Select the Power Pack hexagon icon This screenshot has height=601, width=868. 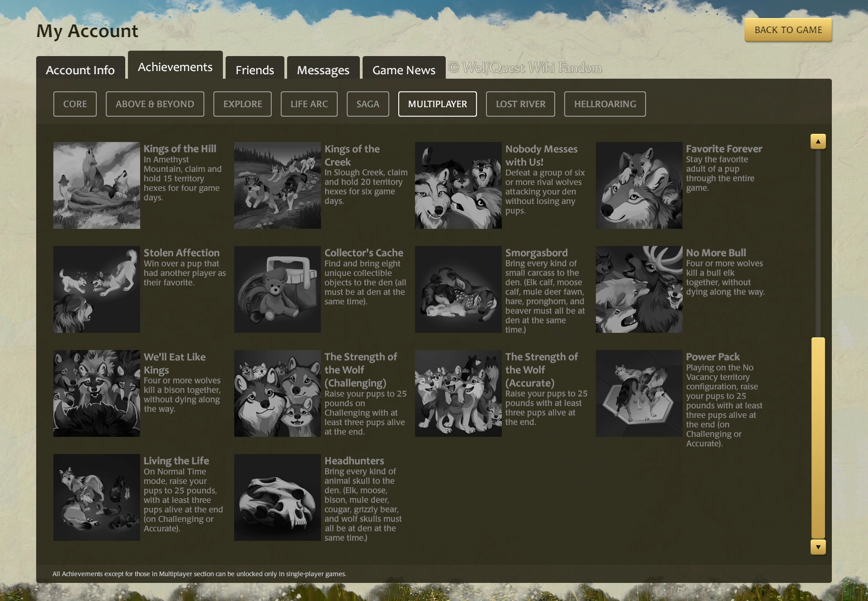pos(639,393)
